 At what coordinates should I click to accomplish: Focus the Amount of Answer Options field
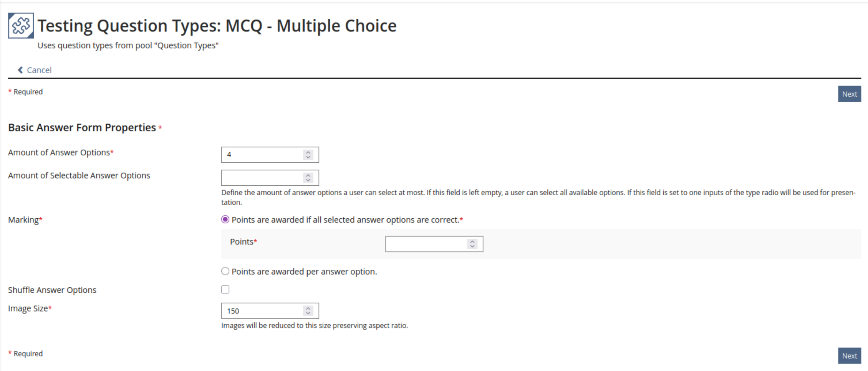pyautogui.click(x=270, y=155)
